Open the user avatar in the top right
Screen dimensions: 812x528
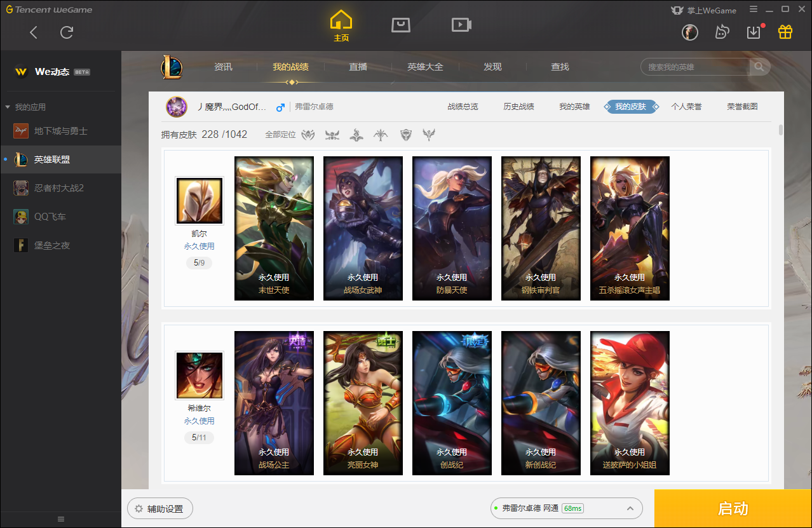click(690, 32)
